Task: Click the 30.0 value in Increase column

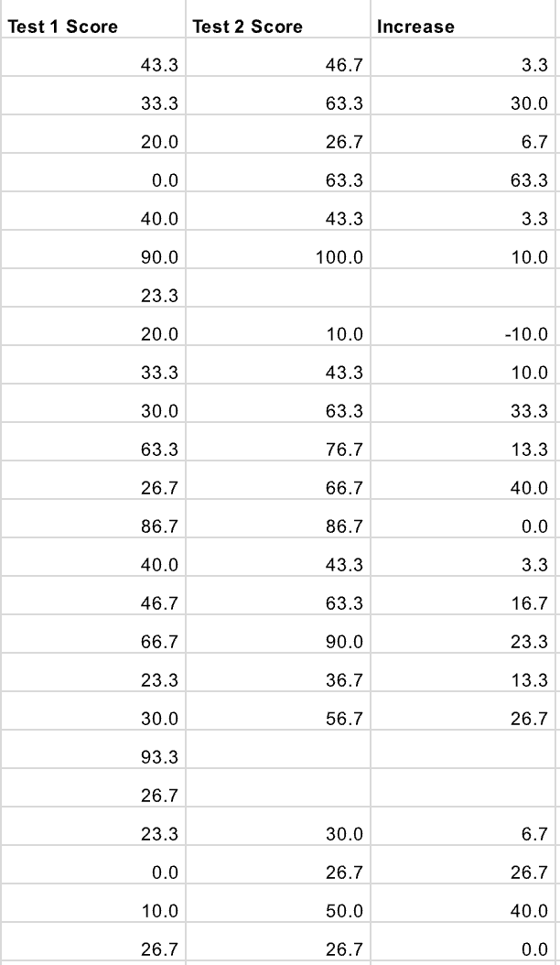Action: click(529, 103)
